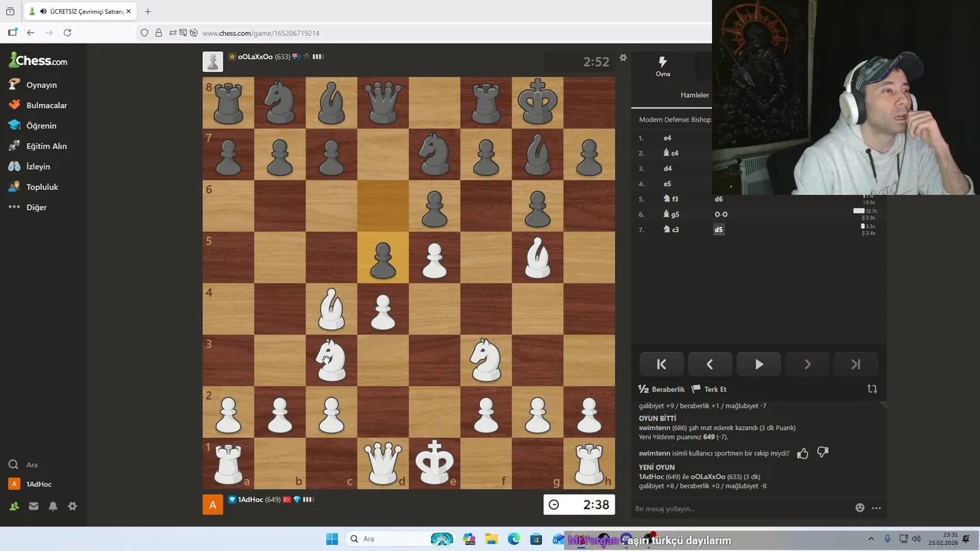Screen dimensions: 980x551
Task: Open the Windows Start menu
Action: pyautogui.click(x=332, y=540)
